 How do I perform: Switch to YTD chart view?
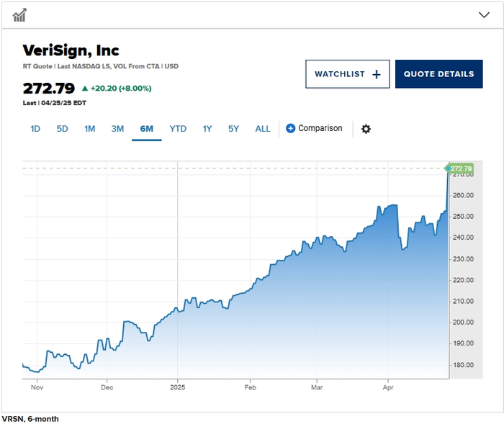point(178,129)
